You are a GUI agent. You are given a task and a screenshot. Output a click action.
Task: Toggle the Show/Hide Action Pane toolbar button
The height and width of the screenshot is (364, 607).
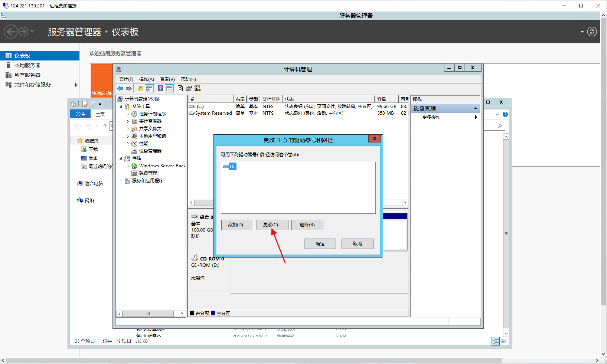[169, 88]
